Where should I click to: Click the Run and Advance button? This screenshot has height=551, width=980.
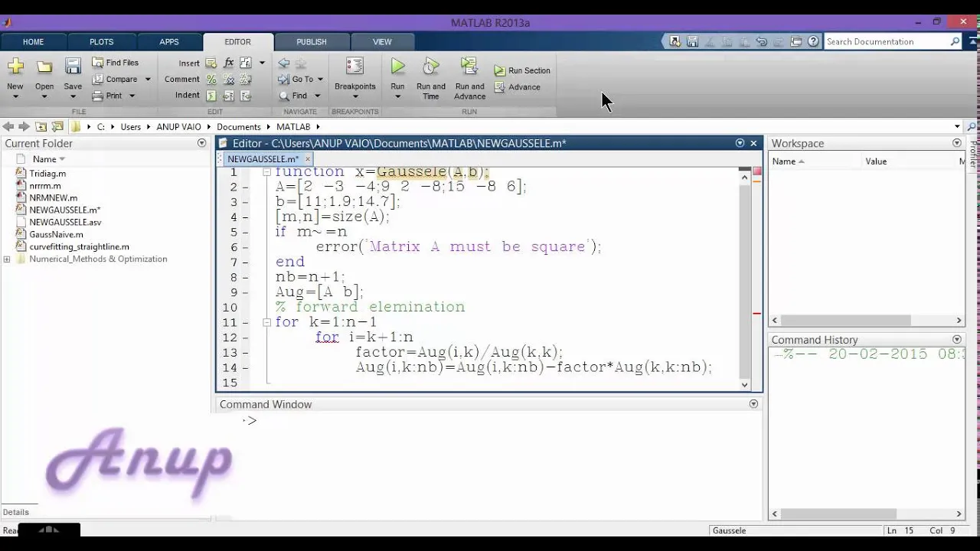[469, 78]
